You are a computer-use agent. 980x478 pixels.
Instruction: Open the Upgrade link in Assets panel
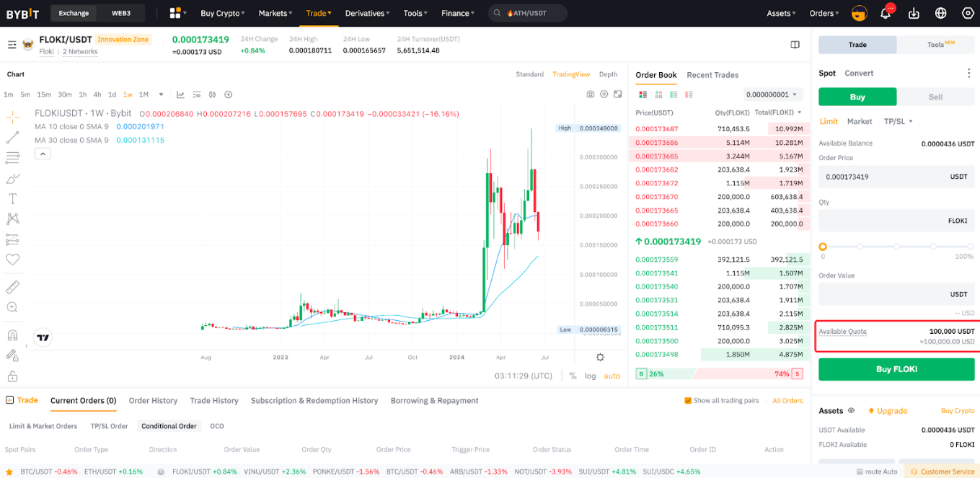coord(888,410)
